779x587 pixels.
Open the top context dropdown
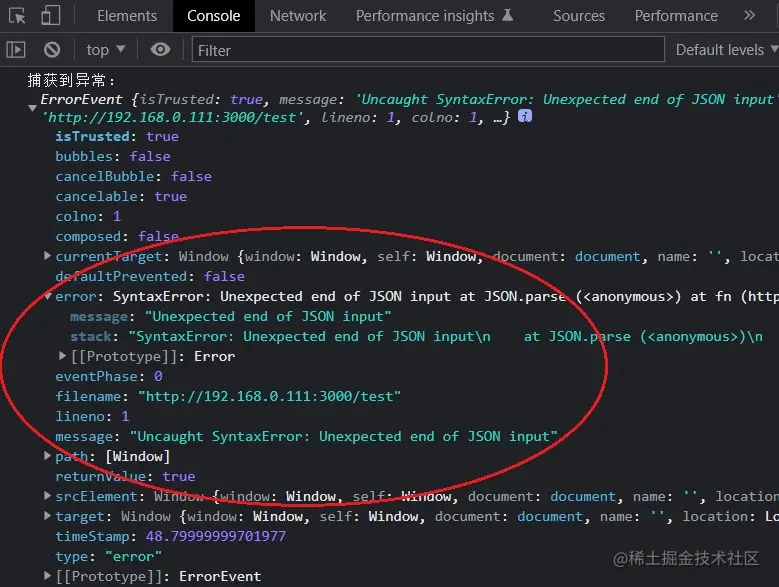[x=105, y=50]
